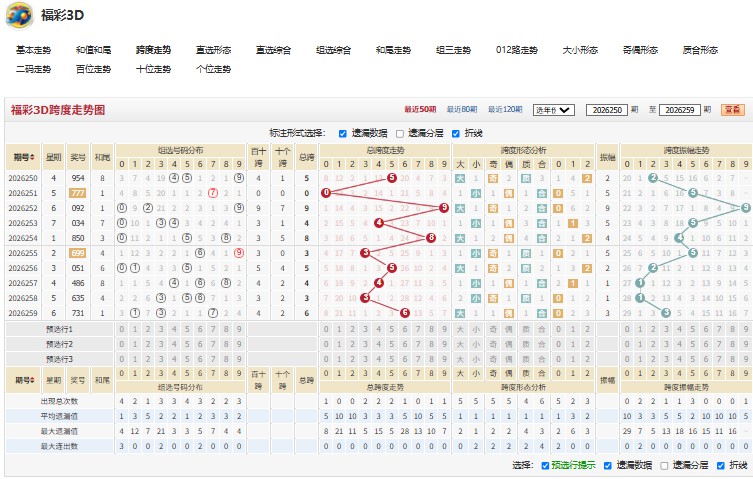Click circled 2 in row 2026252 组选号码分布
This screenshot has width=753, height=479.
[148, 208]
